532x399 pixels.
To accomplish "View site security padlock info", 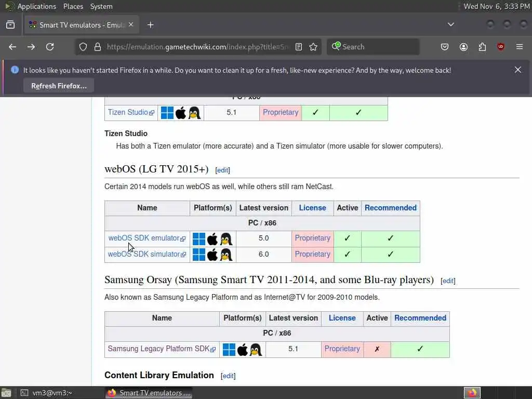I will (x=98, y=47).
